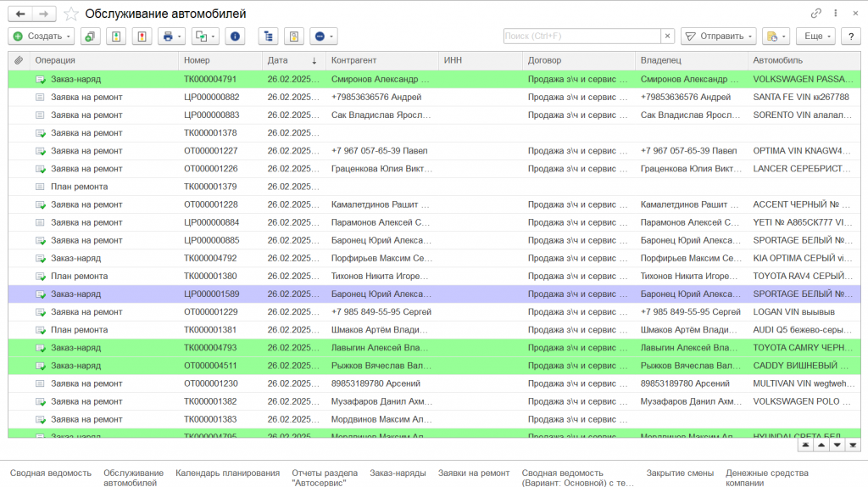Click in the Поиск (Ctrl+F) search field
Image resolution: width=868 pixels, height=487 pixels.
[x=581, y=36]
